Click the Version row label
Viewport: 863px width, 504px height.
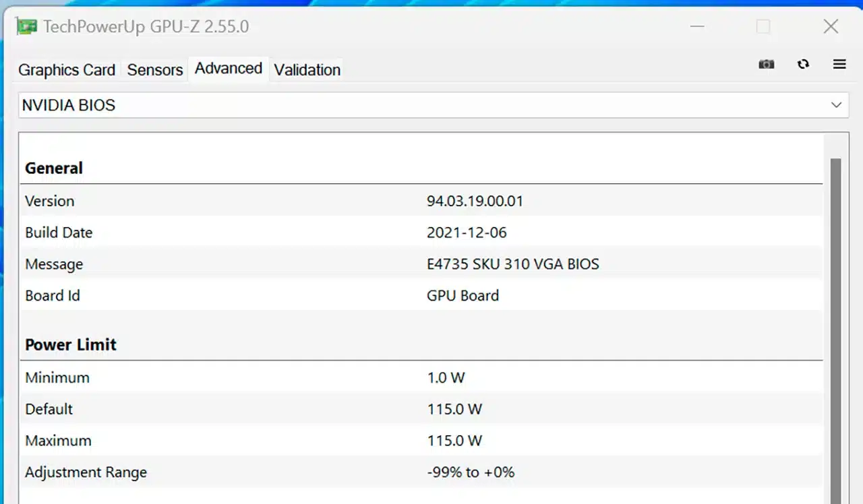click(50, 201)
